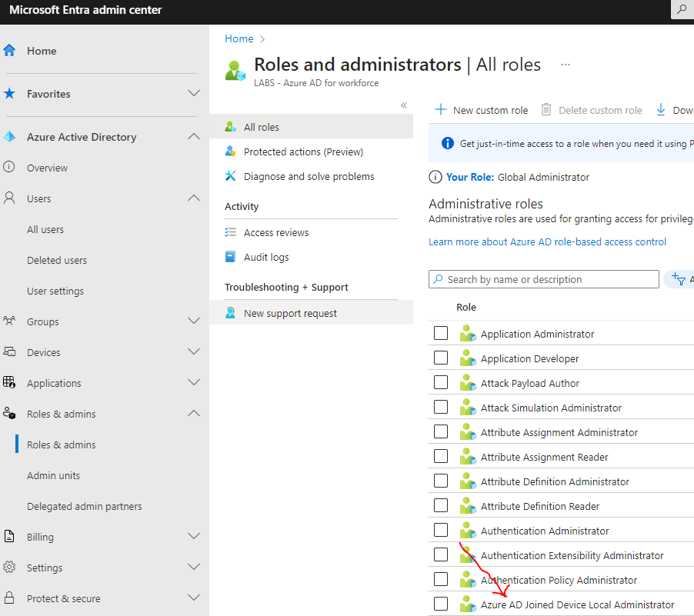Click the search magnifier icon in top bar

coord(682,10)
